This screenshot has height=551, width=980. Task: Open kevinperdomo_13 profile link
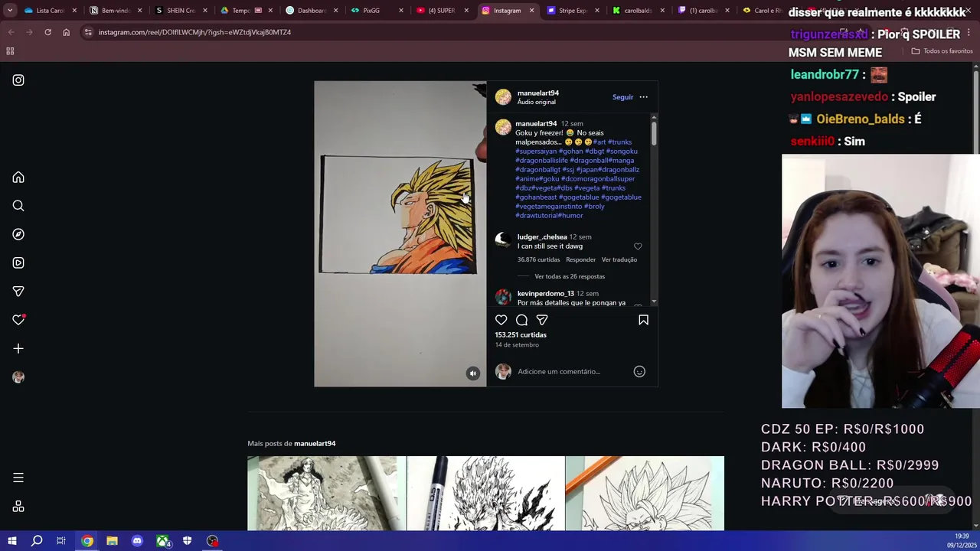(545, 293)
